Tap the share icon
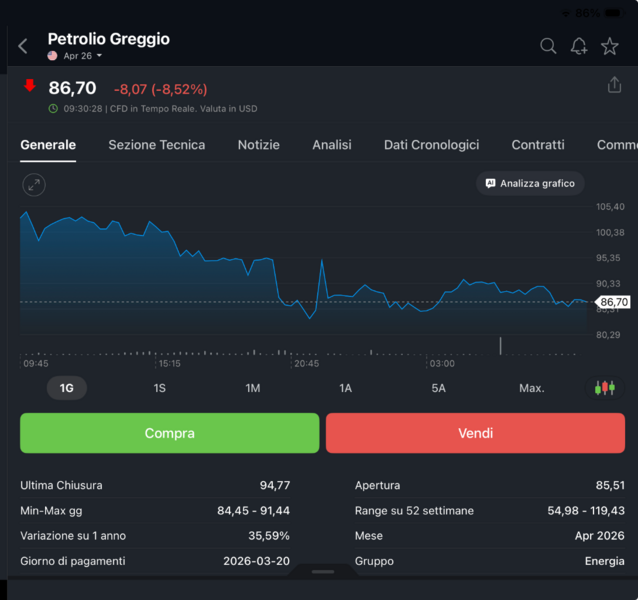 point(614,86)
